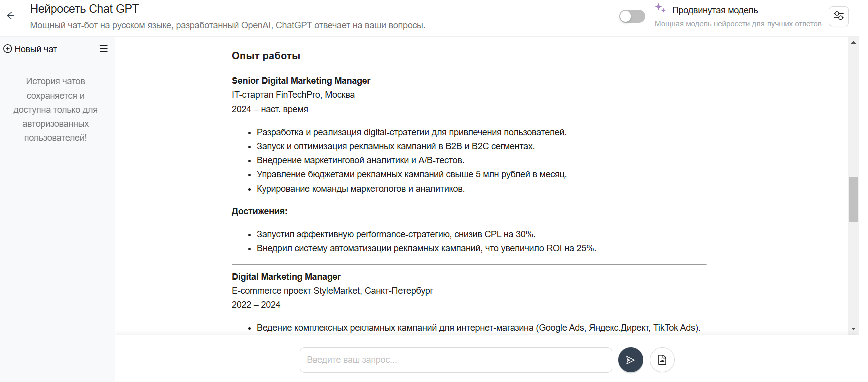Click the attach file icon
Viewport: 868px width, 382px height.
pos(662,360)
